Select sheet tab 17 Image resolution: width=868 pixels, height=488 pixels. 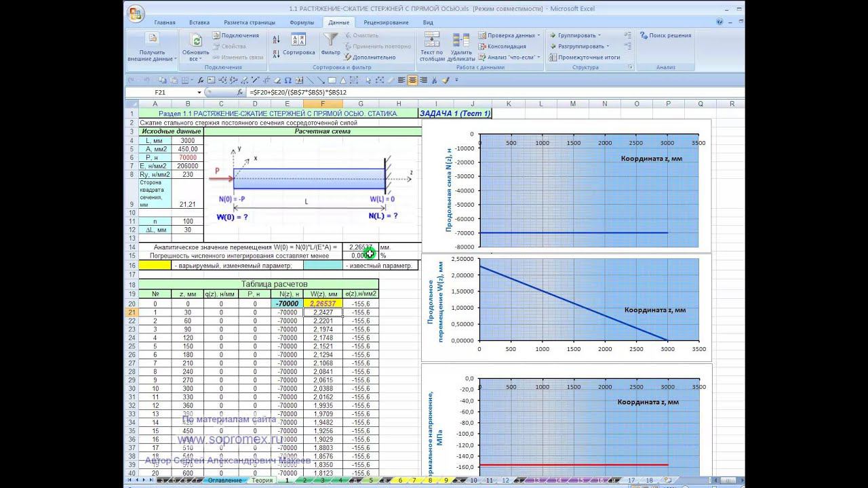(631, 481)
